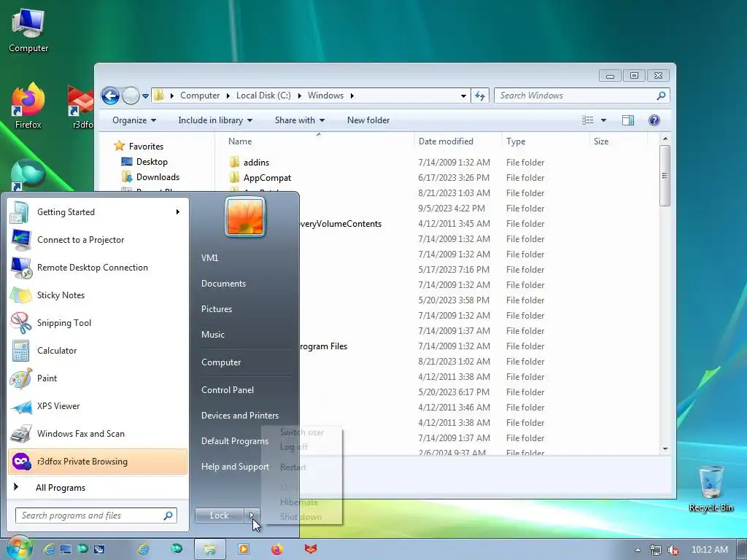This screenshot has width=747, height=560.
Task: Open Firefox from the taskbar
Action: click(x=276, y=549)
